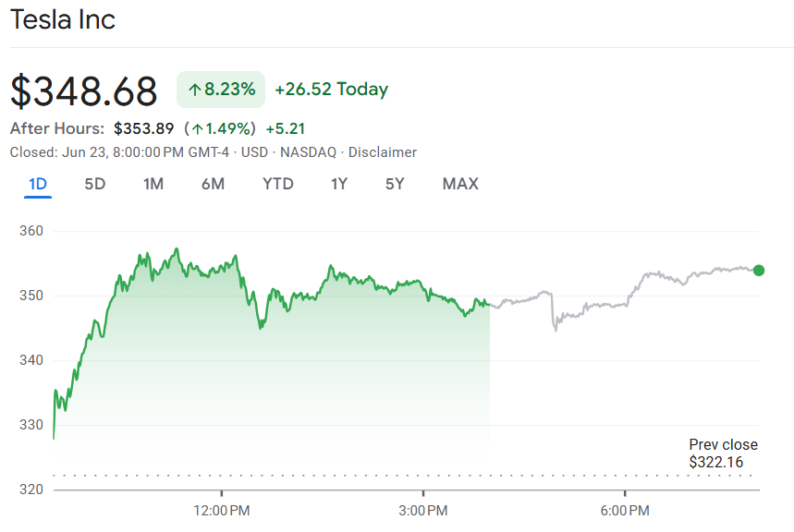
Task: Click the 3:00 PM time axis label
Action: coord(424,511)
